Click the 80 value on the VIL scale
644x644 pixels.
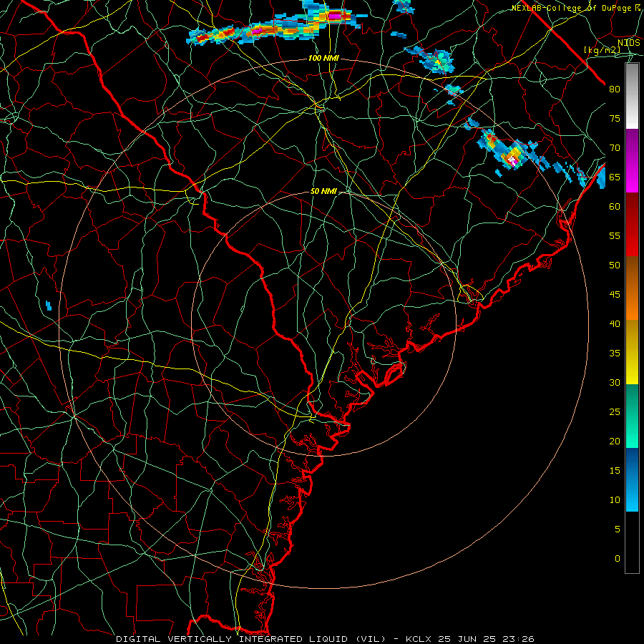[615, 89]
